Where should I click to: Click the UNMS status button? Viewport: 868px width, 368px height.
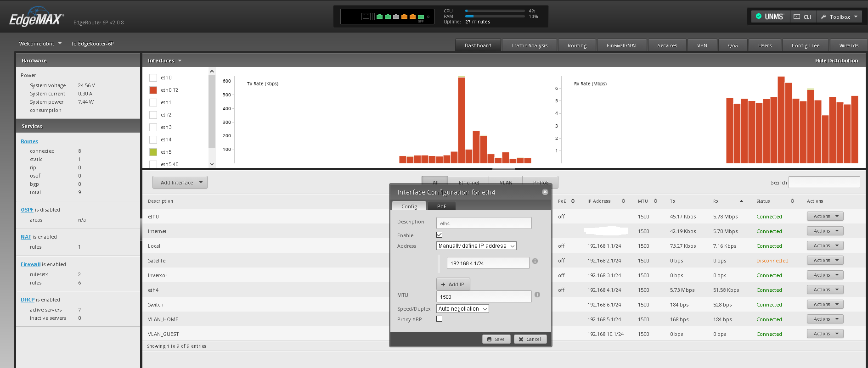point(770,17)
